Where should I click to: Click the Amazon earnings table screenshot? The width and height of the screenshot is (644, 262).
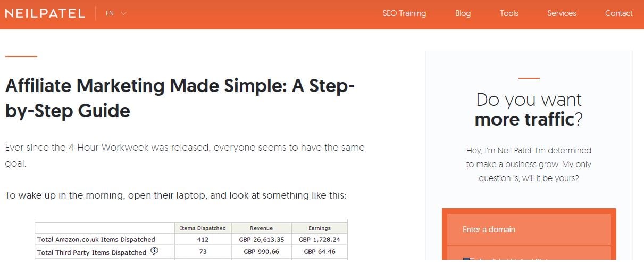pyautogui.click(x=191, y=240)
